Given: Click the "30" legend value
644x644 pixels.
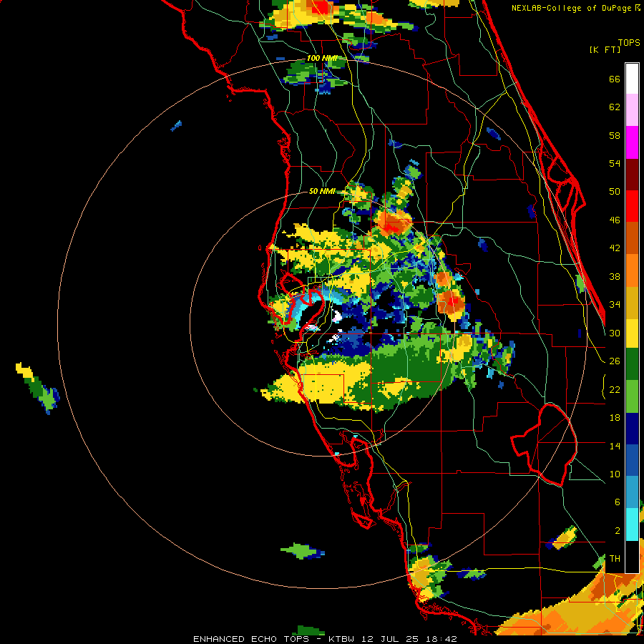Looking at the screenshot, I should click(x=615, y=333).
